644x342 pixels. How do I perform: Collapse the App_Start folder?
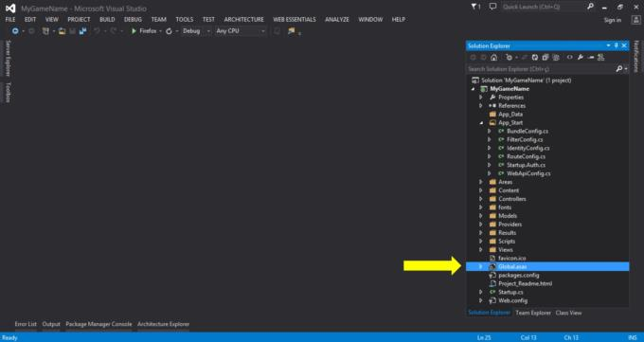pos(481,123)
